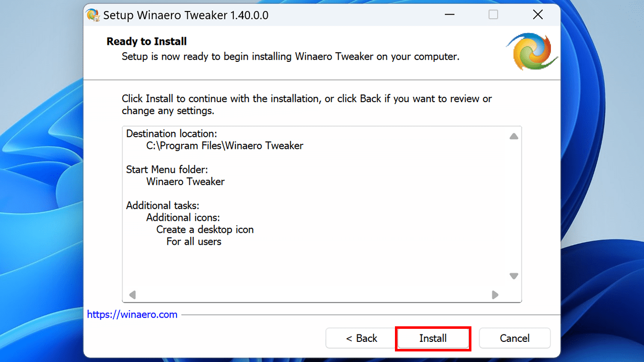Click the 'For all users' entry
Image resolution: width=644 pixels, height=362 pixels.
pyautogui.click(x=194, y=242)
